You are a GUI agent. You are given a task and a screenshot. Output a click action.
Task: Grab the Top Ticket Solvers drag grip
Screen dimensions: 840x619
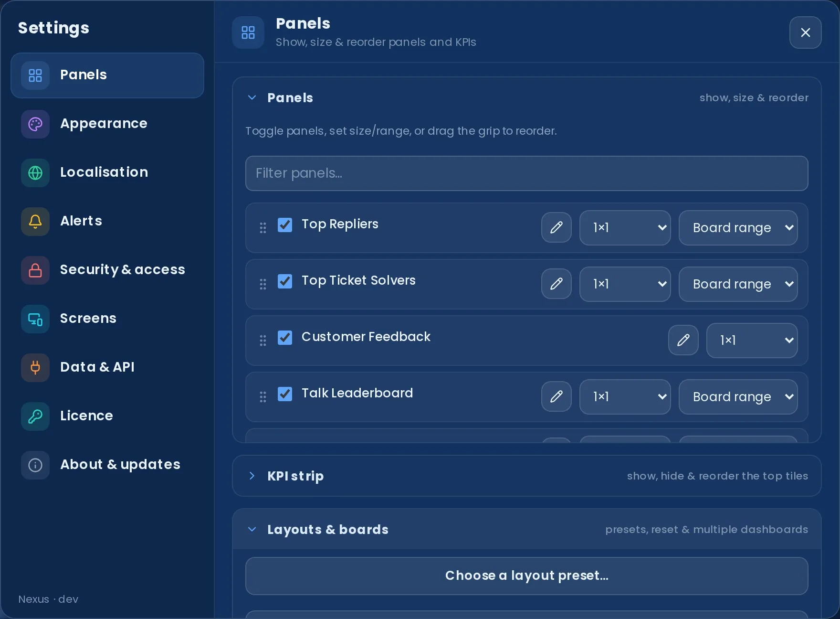point(263,284)
